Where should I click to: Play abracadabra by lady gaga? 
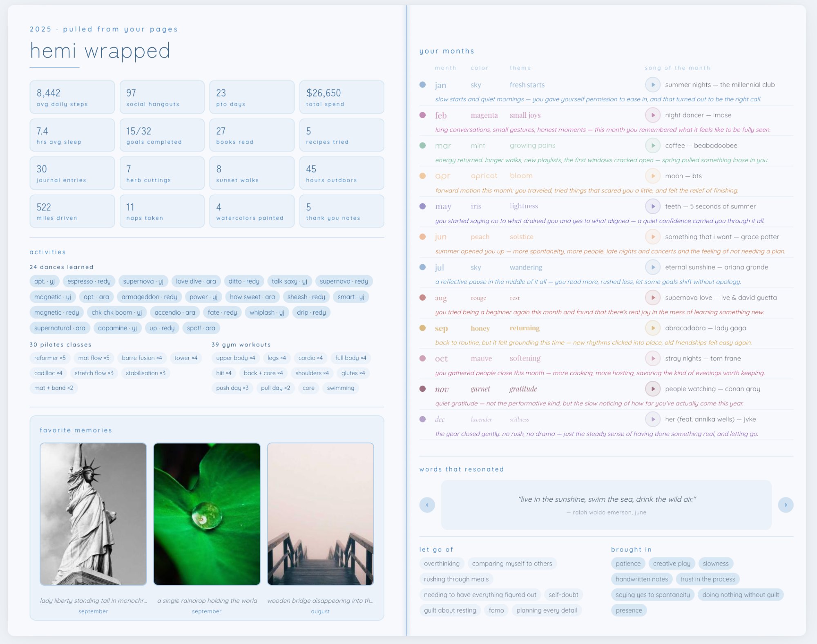pyautogui.click(x=653, y=328)
